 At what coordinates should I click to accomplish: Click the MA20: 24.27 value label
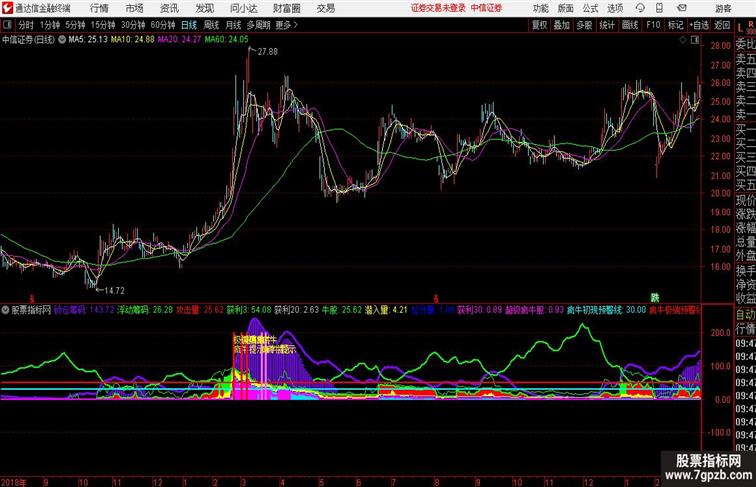(179, 40)
